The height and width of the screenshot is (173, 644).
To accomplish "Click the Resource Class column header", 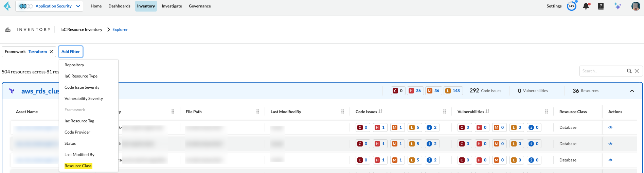I will (x=573, y=112).
